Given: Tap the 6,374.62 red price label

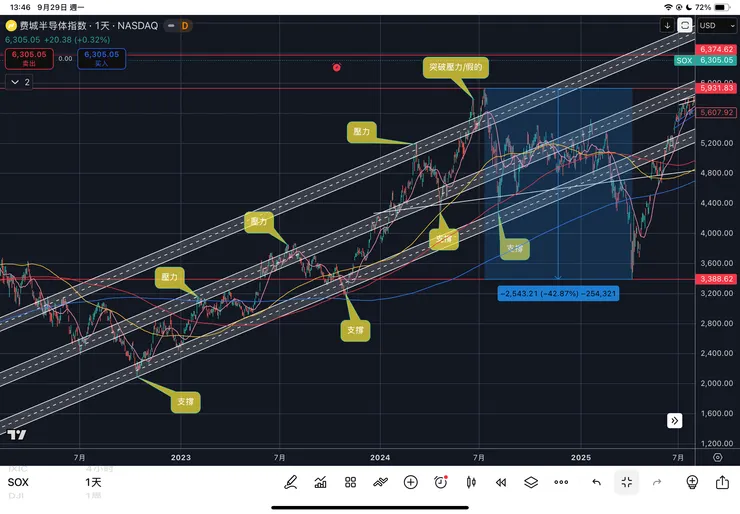Looking at the screenshot, I should (716, 49).
